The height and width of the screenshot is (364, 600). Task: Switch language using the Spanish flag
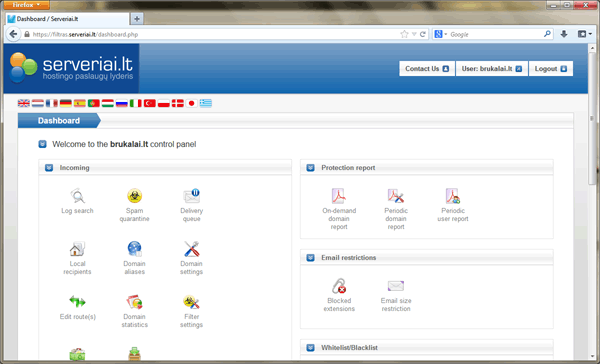tap(80, 103)
